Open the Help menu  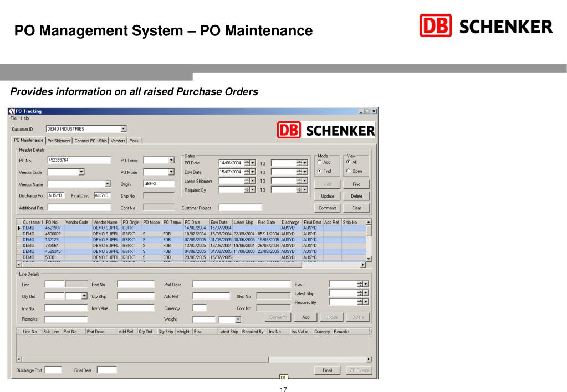pos(24,118)
